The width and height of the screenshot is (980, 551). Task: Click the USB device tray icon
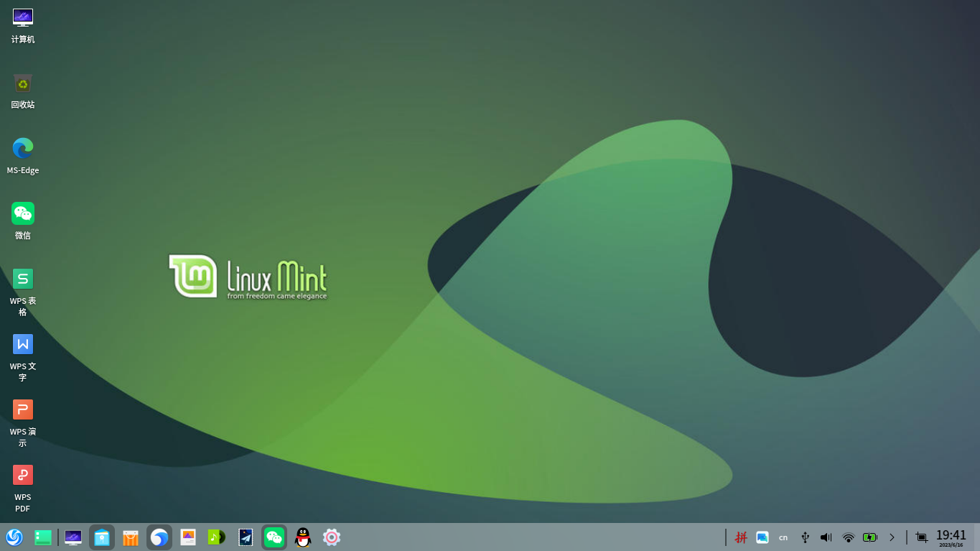point(805,537)
